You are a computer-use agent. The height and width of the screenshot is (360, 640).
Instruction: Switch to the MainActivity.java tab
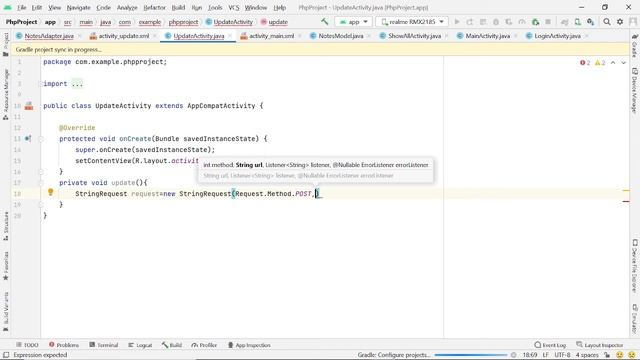tap(487, 36)
